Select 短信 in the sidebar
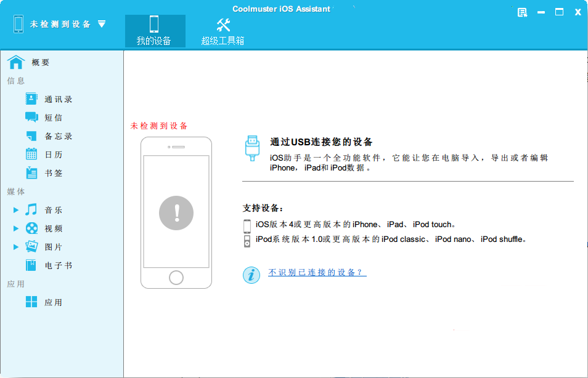The height and width of the screenshot is (378, 588). 54,118
